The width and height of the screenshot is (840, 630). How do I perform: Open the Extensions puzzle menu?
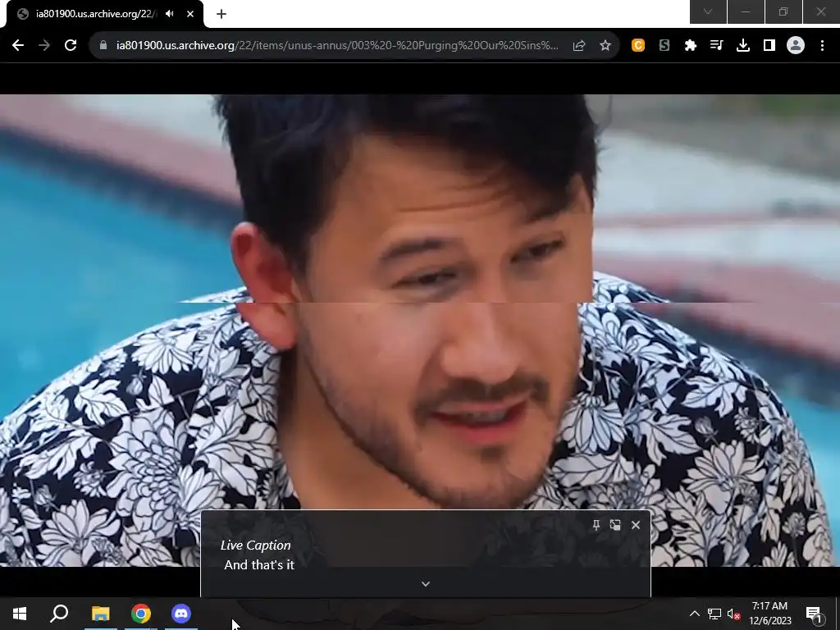coord(691,46)
